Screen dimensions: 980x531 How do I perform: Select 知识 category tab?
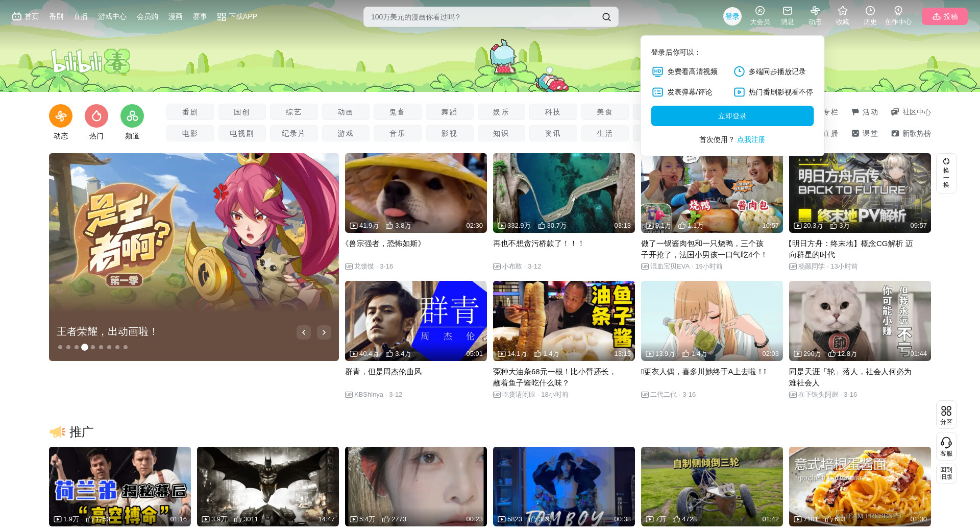point(501,133)
